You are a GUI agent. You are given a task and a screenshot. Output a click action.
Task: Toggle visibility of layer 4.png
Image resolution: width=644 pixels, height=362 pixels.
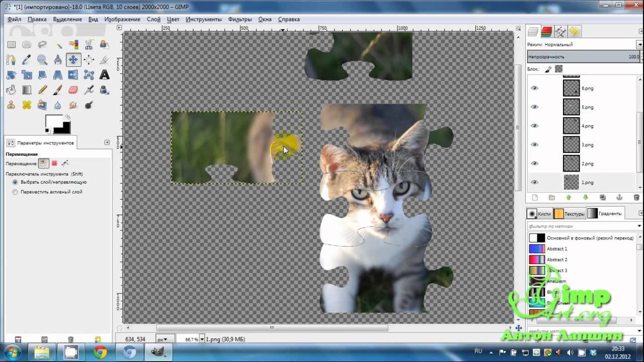coord(534,126)
